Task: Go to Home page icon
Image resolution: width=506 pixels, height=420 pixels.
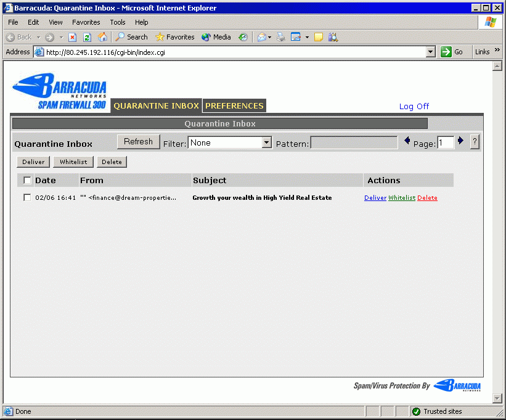Action: 102,37
